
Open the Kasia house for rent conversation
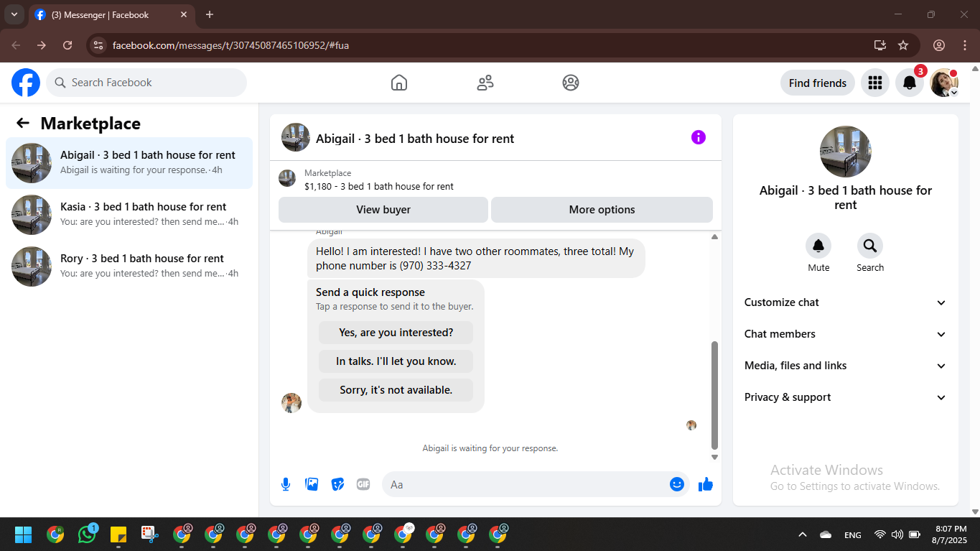tap(129, 215)
